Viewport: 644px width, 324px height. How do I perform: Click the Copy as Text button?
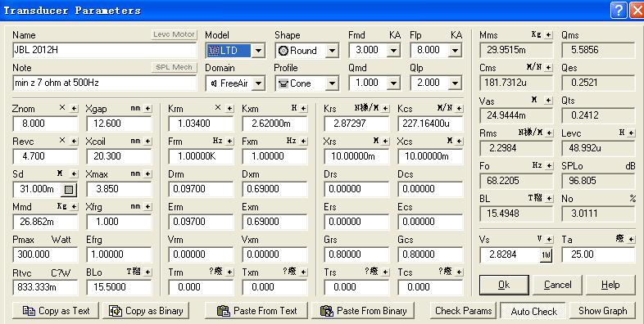(x=56, y=311)
